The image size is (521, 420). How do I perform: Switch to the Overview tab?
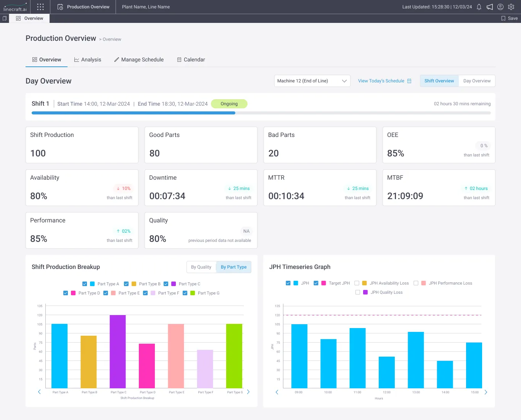[x=47, y=60]
